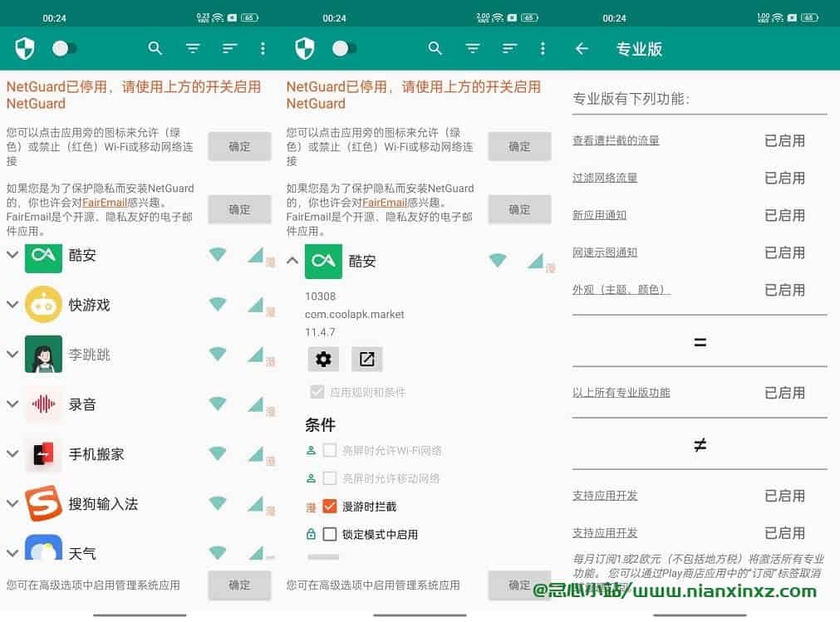
Task: Toggle Wi-Fi access for 酷安 in the left screen
Action: point(218,255)
